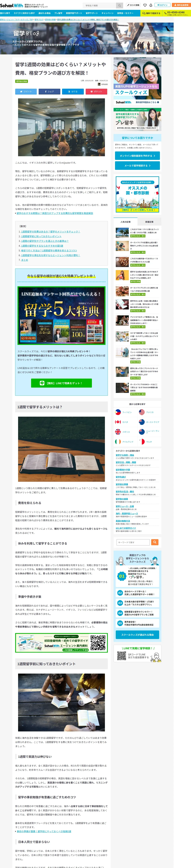The image size is (191, 868).
Task: Click the mijouter author avatar
Action: pyautogui.click(x=99, y=84)
